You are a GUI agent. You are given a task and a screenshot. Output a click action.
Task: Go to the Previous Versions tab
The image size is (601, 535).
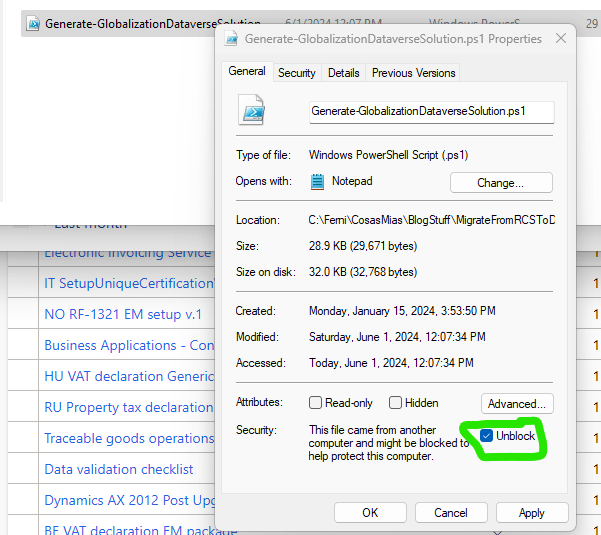[x=413, y=73]
